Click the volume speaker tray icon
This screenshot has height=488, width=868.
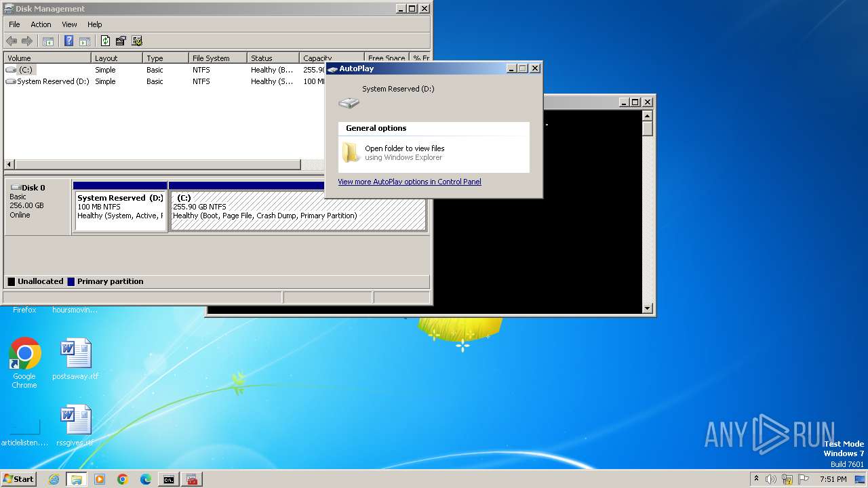click(771, 479)
